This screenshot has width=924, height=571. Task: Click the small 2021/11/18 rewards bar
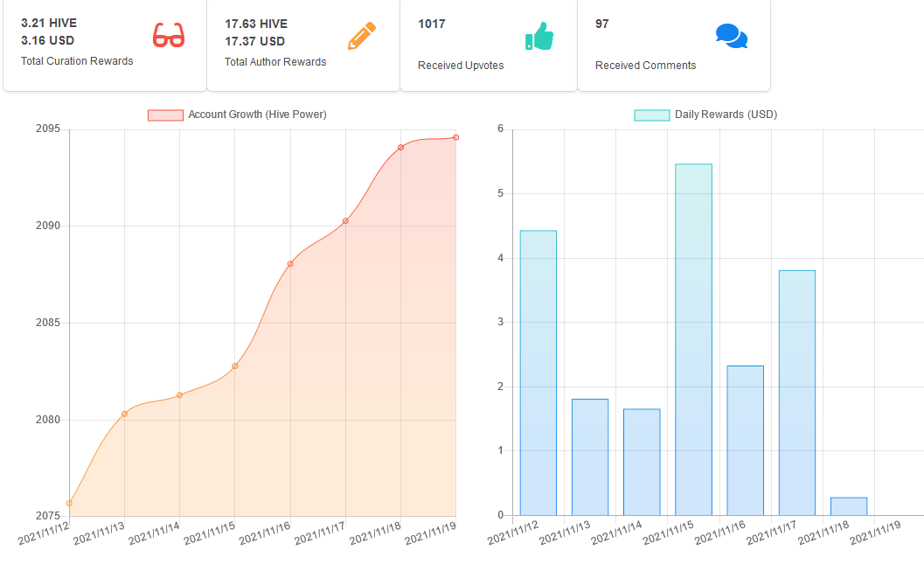[x=849, y=507]
